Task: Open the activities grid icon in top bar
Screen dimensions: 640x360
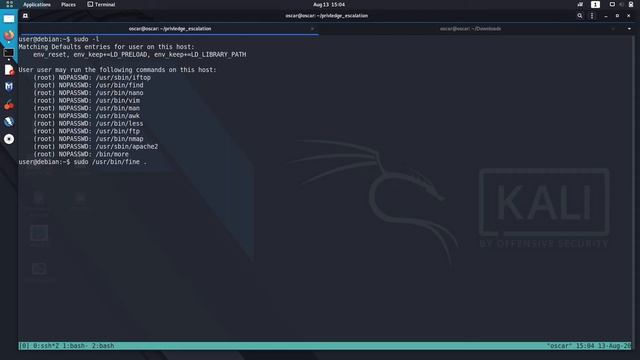Action: [9, 4]
